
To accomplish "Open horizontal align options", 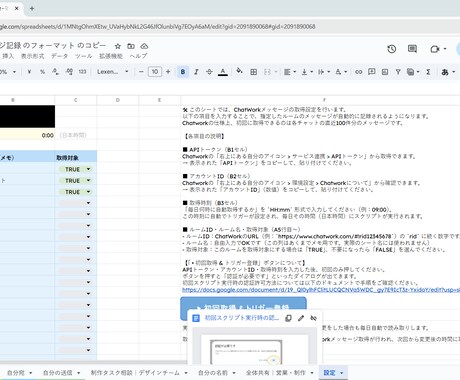I will (x=290, y=72).
